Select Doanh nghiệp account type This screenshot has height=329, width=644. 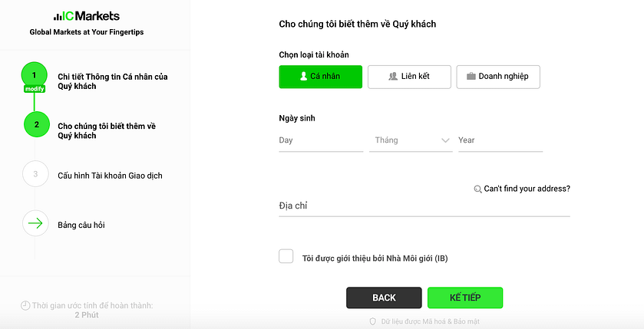coord(498,77)
